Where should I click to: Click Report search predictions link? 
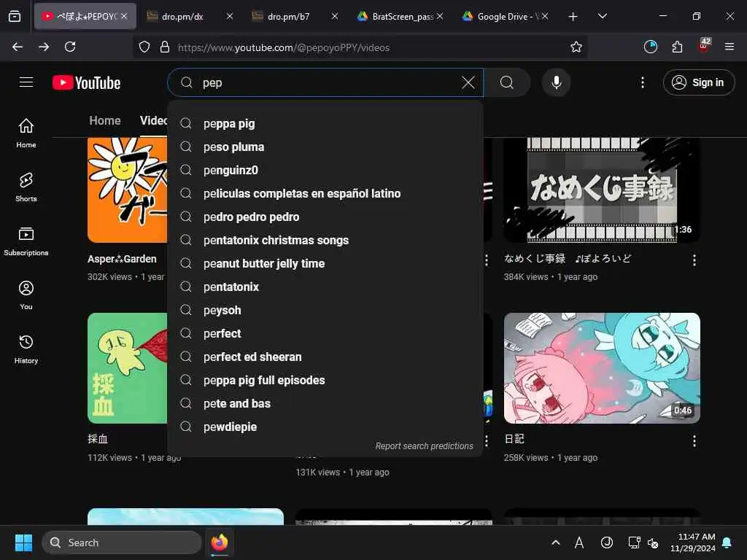(424, 446)
